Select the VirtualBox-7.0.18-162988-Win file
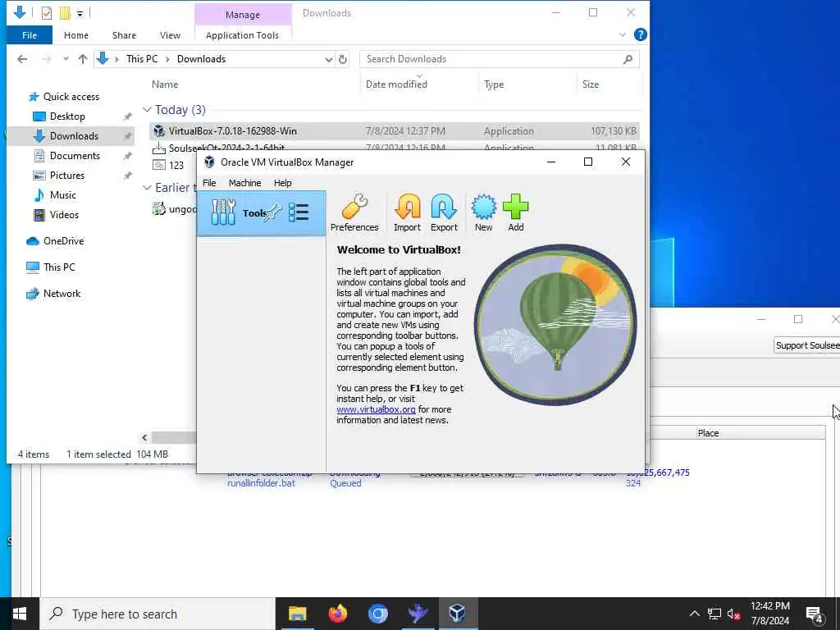Viewport: 840px width, 630px height. tap(395, 131)
